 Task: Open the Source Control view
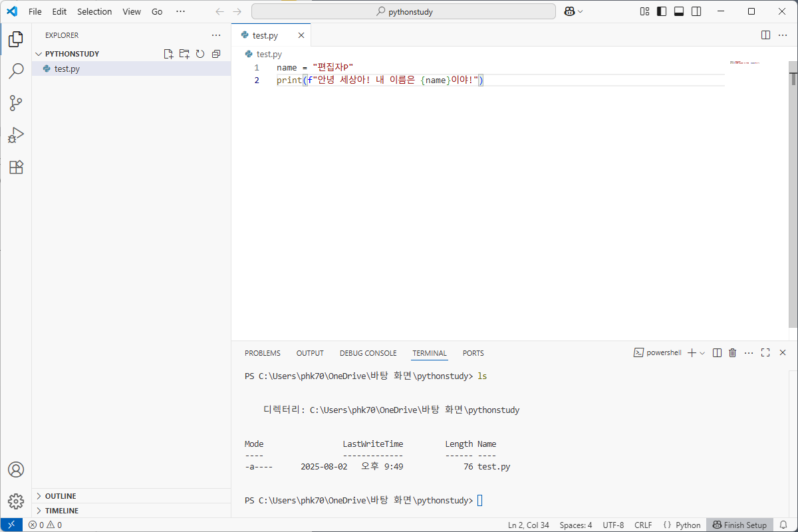pyautogui.click(x=16, y=103)
